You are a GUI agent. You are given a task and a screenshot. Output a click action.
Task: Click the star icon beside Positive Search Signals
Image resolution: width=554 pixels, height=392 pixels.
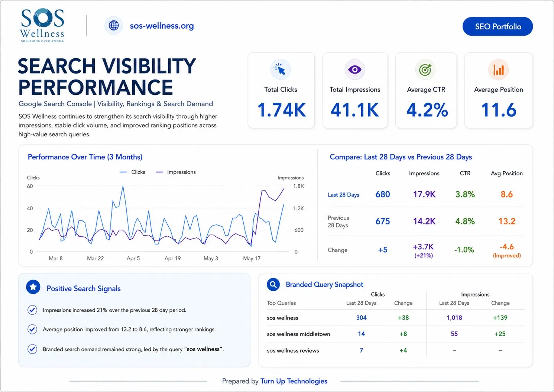33,287
